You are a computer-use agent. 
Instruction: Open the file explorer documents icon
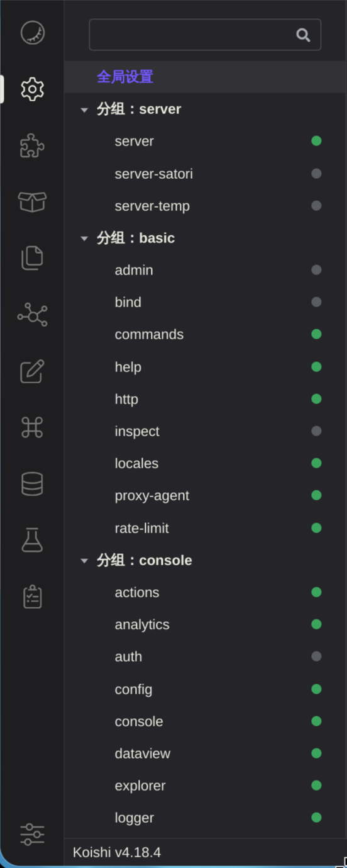[32, 258]
